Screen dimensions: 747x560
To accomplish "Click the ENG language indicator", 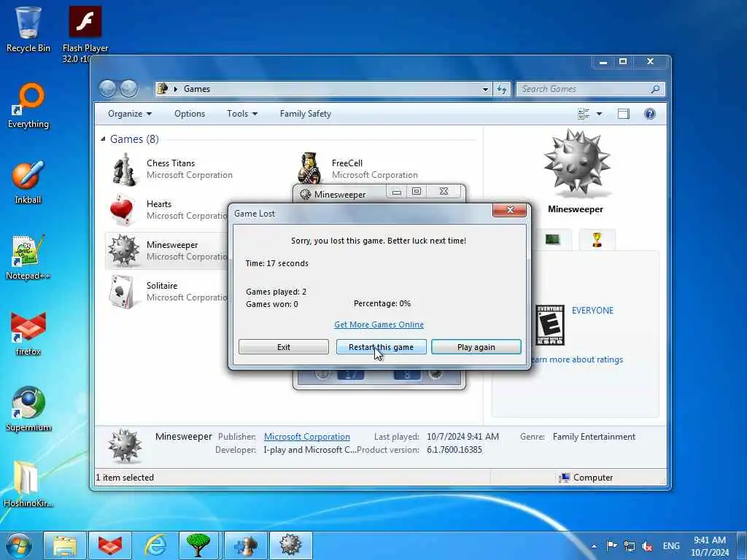I will click(671, 546).
